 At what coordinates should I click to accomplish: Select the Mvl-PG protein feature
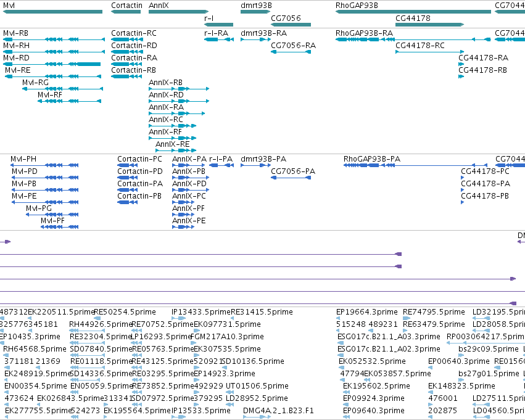click(52, 215)
